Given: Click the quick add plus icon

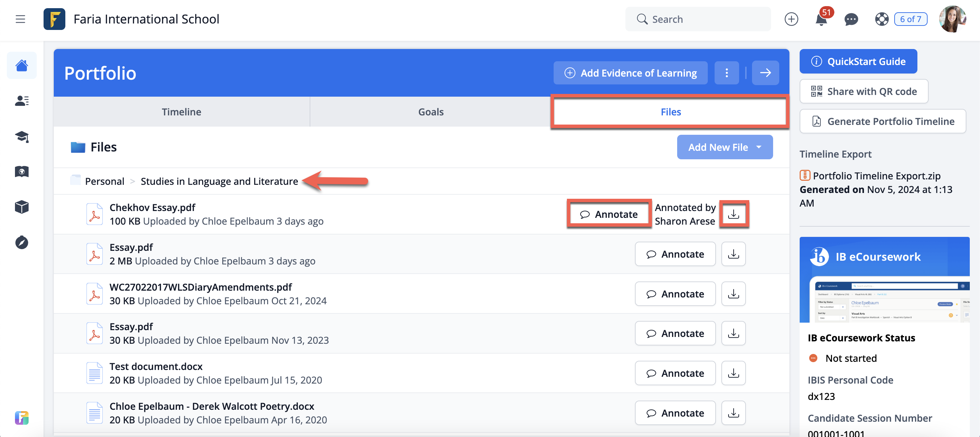Looking at the screenshot, I should [x=791, y=19].
